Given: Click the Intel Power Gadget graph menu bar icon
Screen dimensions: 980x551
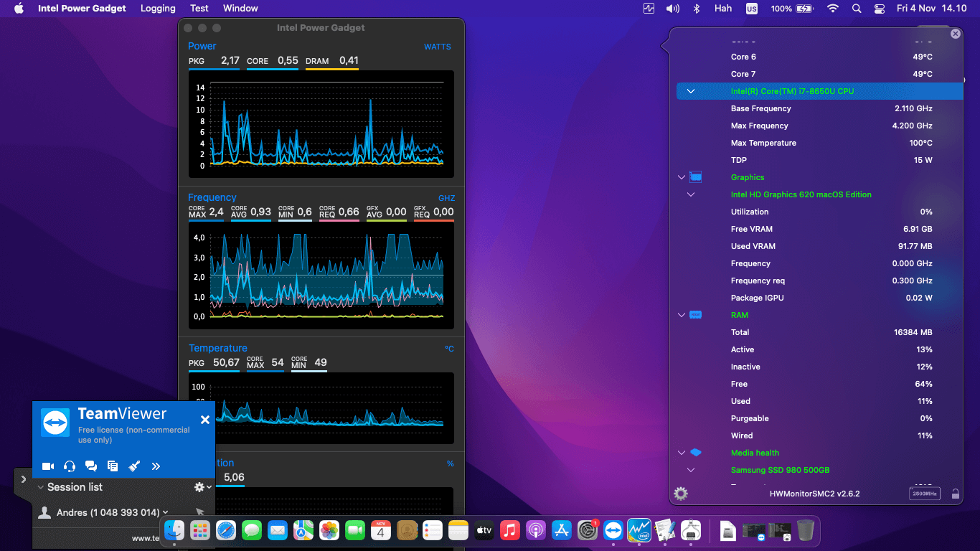Looking at the screenshot, I should point(648,9).
